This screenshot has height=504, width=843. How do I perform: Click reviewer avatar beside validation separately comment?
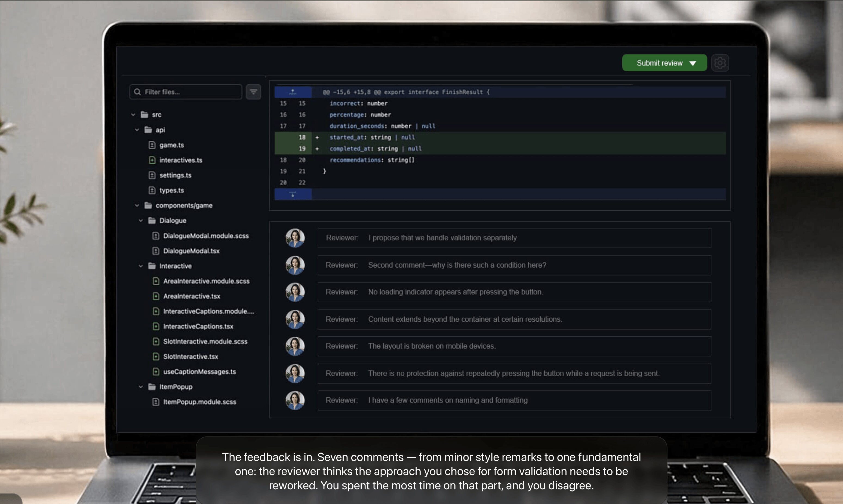(x=295, y=238)
